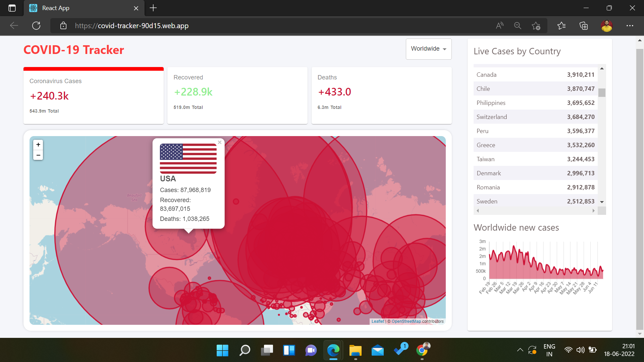Click the Canada row in country table
644x362 pixels.
click(536, 75)
